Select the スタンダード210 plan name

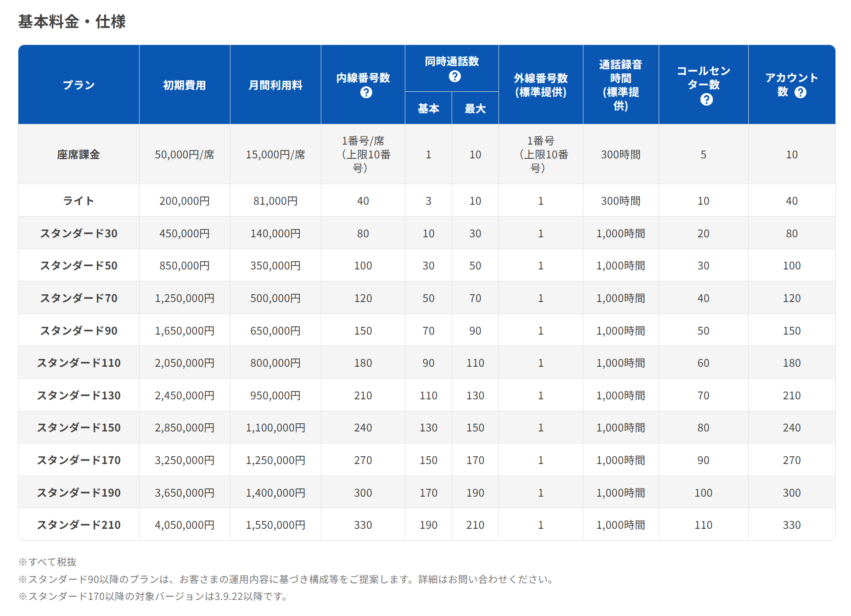[x=78, y=525]
